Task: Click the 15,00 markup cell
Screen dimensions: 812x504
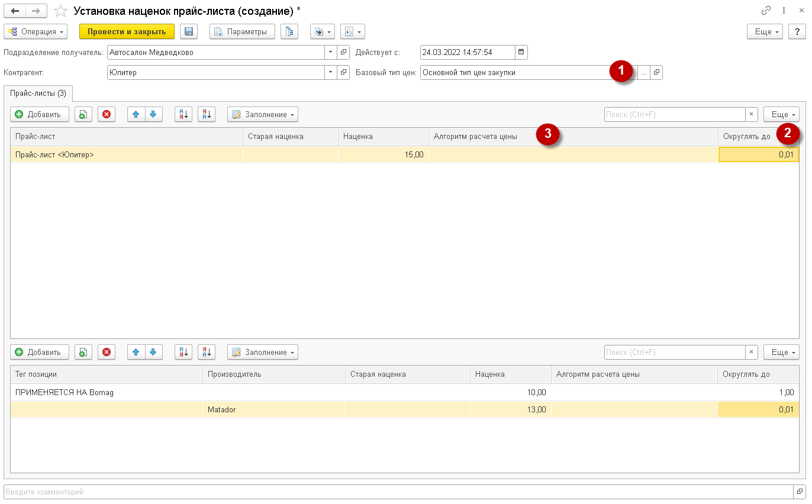Action: click(x=384, y=154)
